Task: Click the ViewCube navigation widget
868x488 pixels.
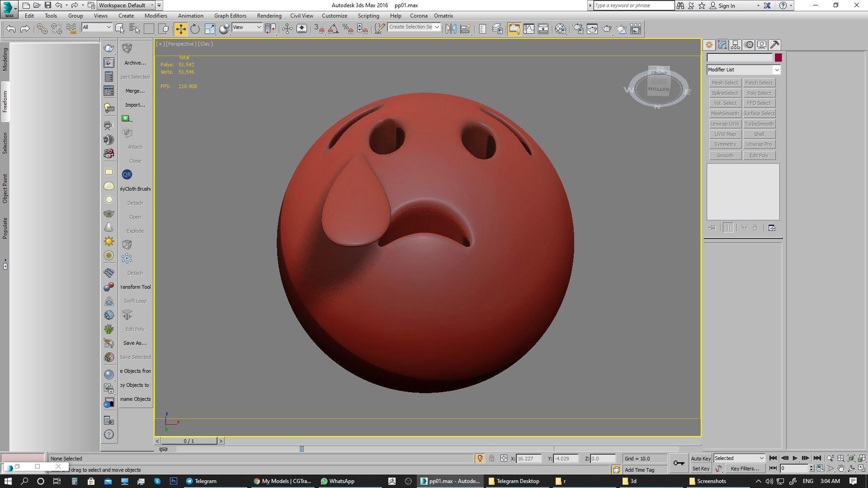Action: pyautogui.click(x=658, y=87)
